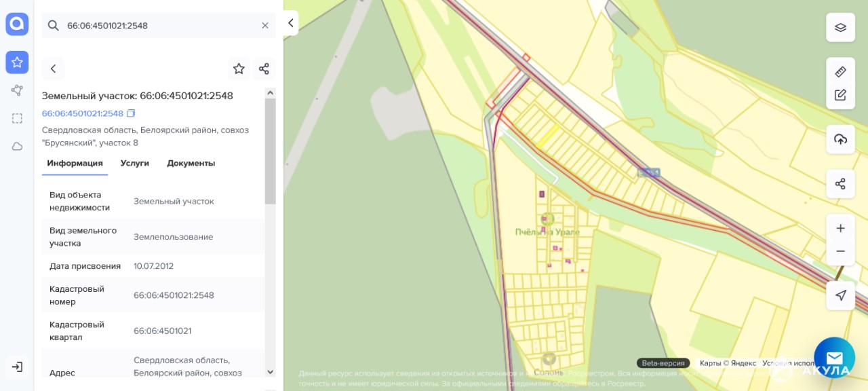Clear the search field text

pyautogui.click(x=265, y=26)
